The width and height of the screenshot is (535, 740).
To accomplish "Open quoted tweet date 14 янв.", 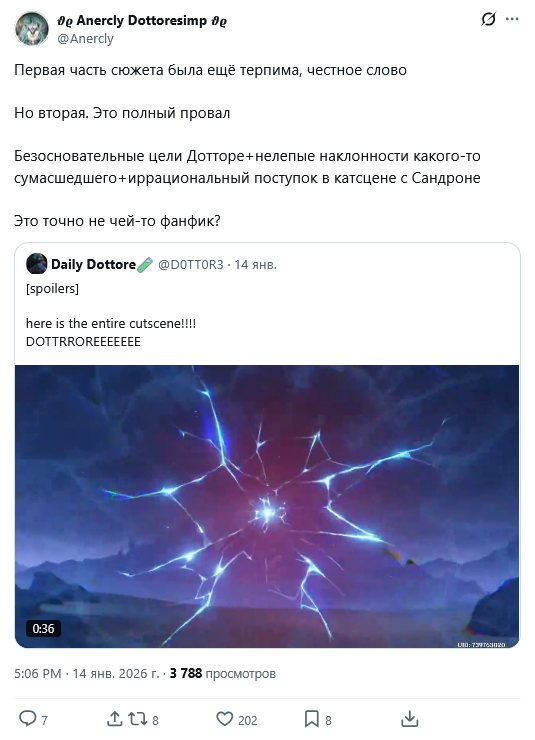I will [x=255, y=264].
